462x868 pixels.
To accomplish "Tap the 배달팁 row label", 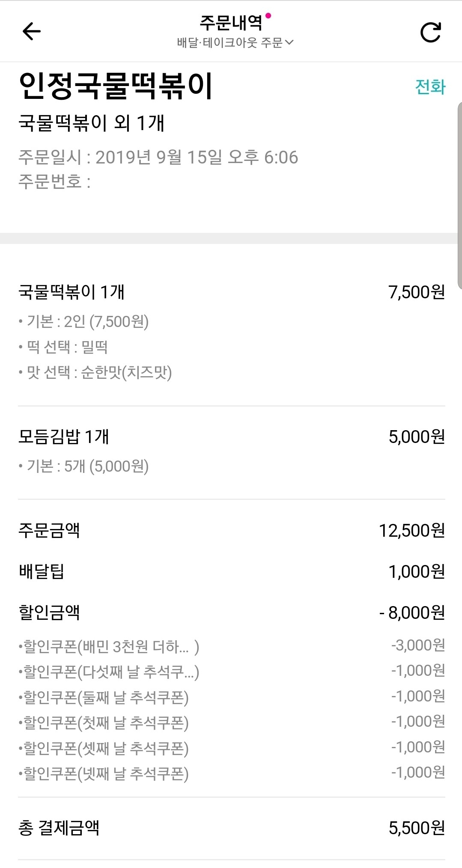I will pyautogui.click(x=42, y=572).
